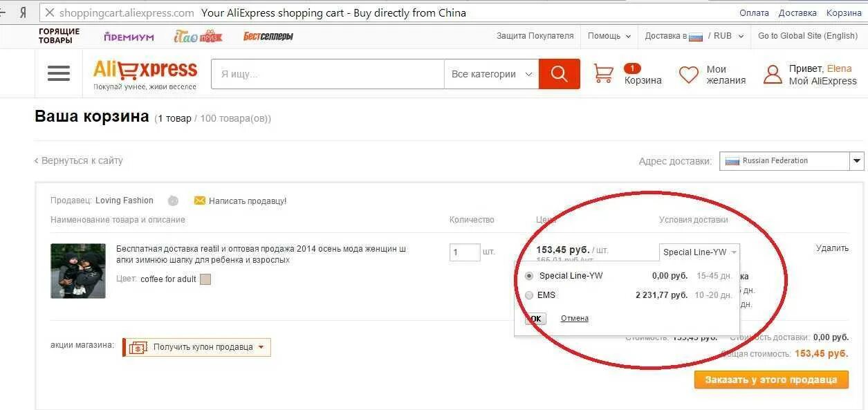
Task: Click the 2 231,77 руб. EMS price
Action: click(661, 295)
